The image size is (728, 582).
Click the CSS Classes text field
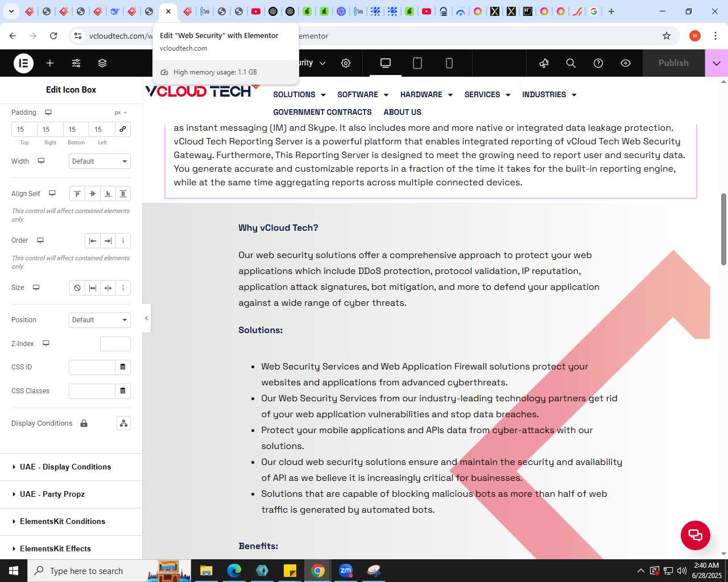point(92,391)
